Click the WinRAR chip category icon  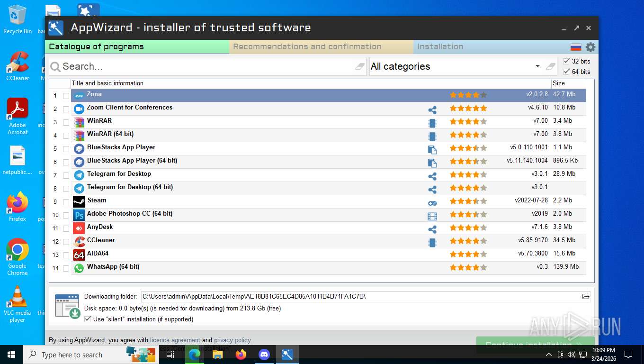click(432, 123)
